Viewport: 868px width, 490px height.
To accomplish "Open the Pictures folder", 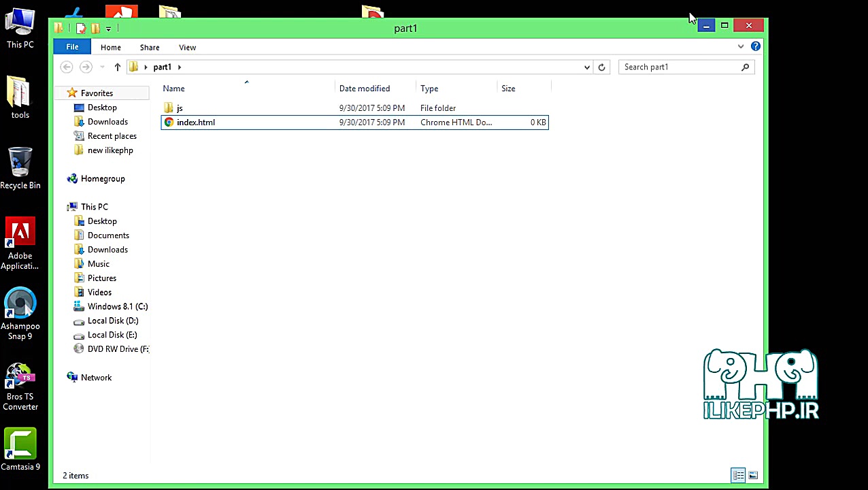I will [x=102, y=278].
